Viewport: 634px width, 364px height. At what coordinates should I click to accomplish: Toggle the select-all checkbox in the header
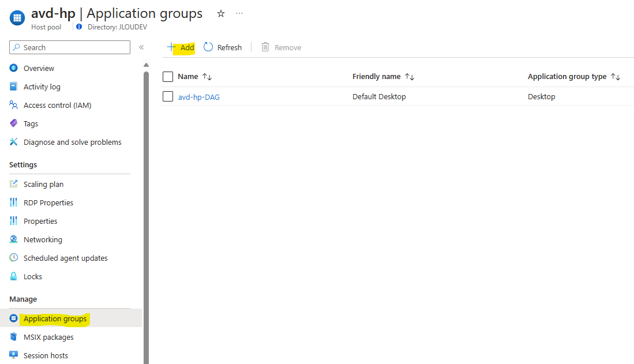pos(168,77)
